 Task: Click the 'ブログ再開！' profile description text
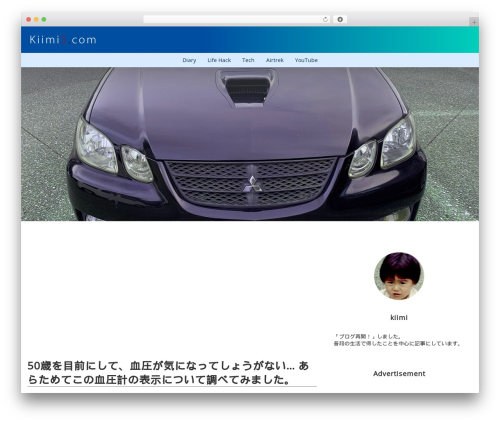coord(397,340)
